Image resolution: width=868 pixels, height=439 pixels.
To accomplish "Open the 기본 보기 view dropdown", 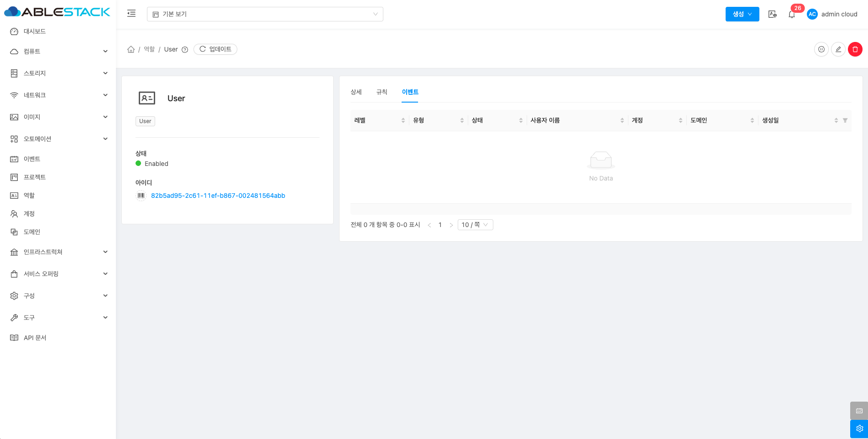I will (x=265, y=14).
